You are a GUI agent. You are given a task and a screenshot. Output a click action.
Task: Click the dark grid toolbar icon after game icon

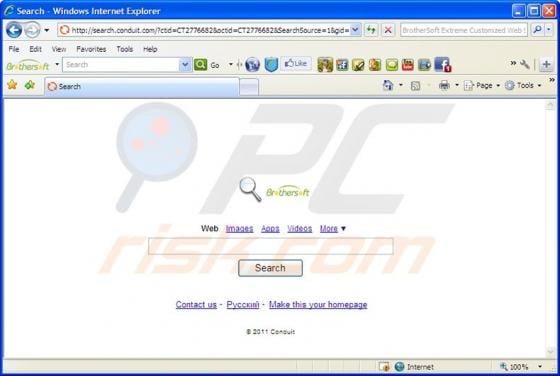click(x=342, y=65)
